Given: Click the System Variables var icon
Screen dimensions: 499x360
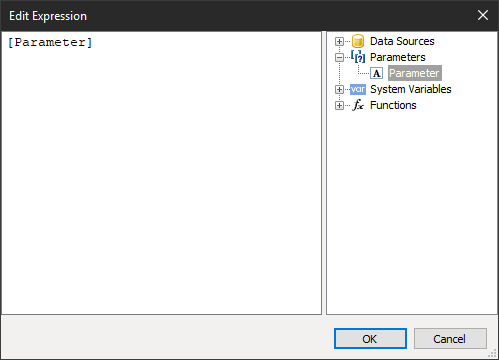Looking at the screenshot, I should click(x=358, y=89).
